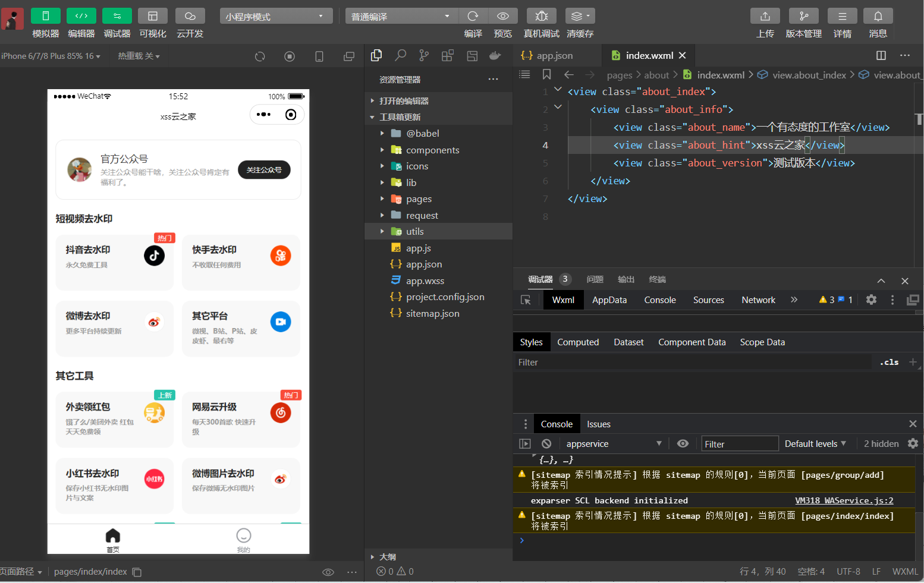Open the compile mode dropdown
This screenshot has height=583, width=924.
[x=401, y=16]
